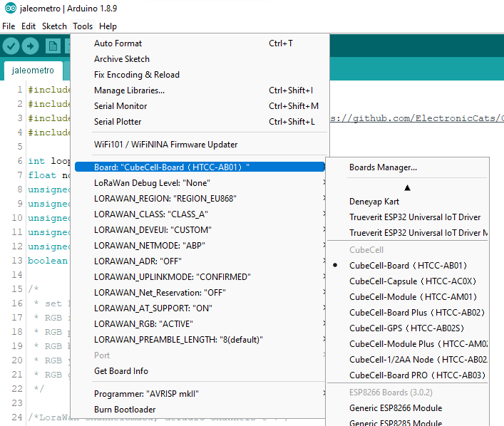This screenshot has height=426, width=504.
Task: Click the scroll-up triangle in boards list
Action: (407, 187)
